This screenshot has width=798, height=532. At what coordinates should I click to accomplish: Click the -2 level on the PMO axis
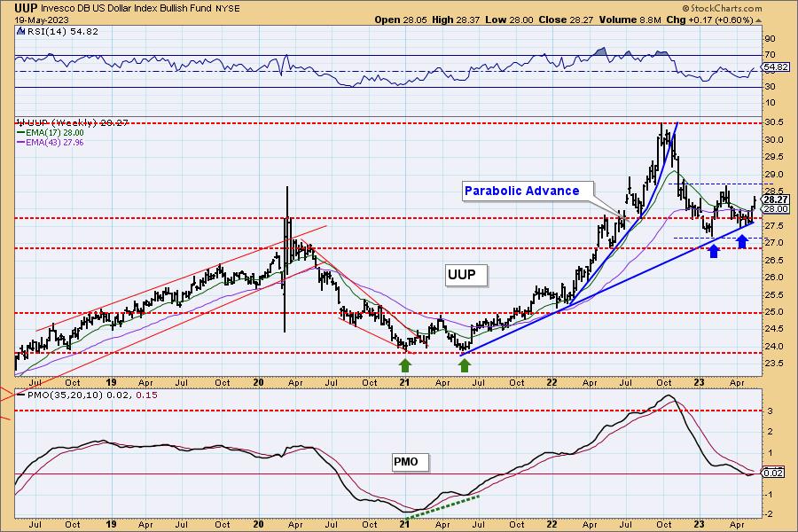[770, 514]
